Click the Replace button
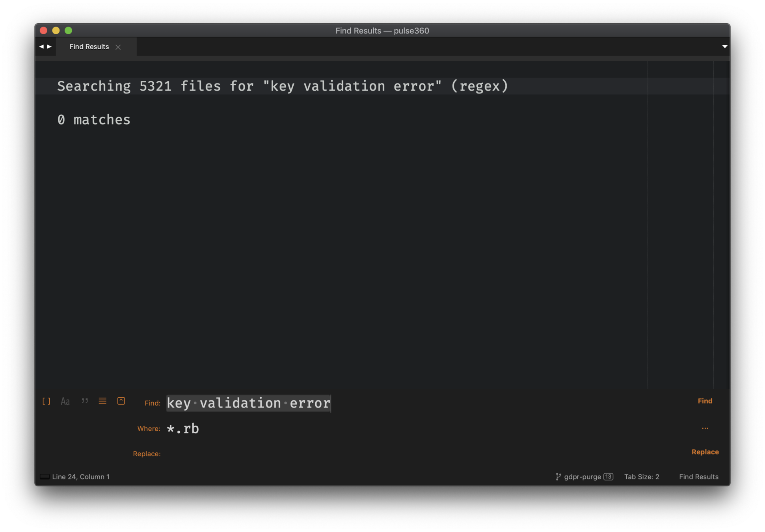Viewport: 765px width, 532px height. coord(705,452)
